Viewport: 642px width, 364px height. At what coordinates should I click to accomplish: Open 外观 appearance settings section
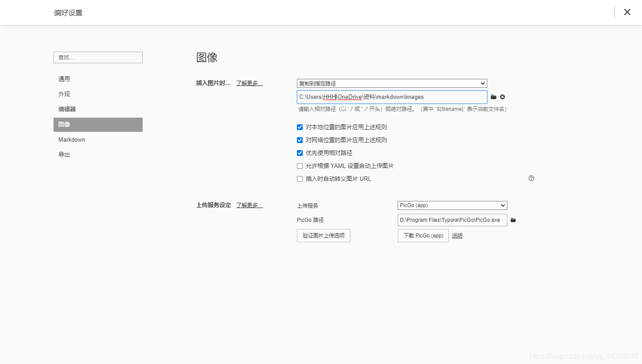pyautogui.click(x=98, y=94)
